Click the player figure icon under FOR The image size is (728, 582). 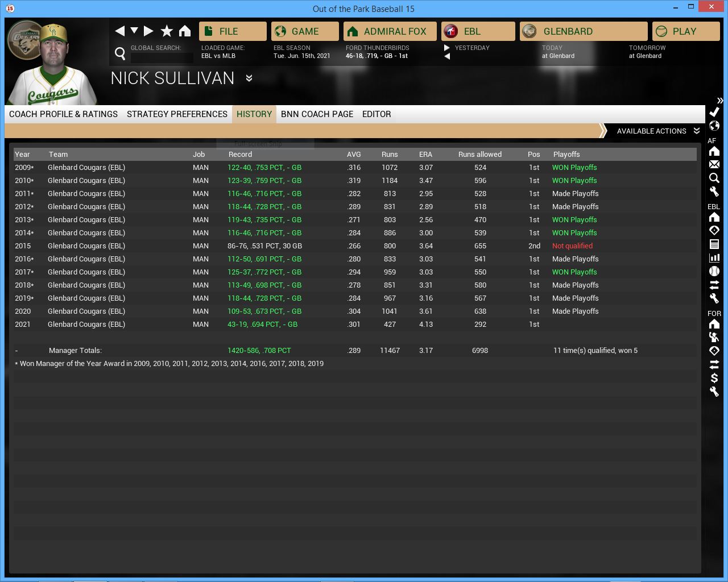(714, 337)
